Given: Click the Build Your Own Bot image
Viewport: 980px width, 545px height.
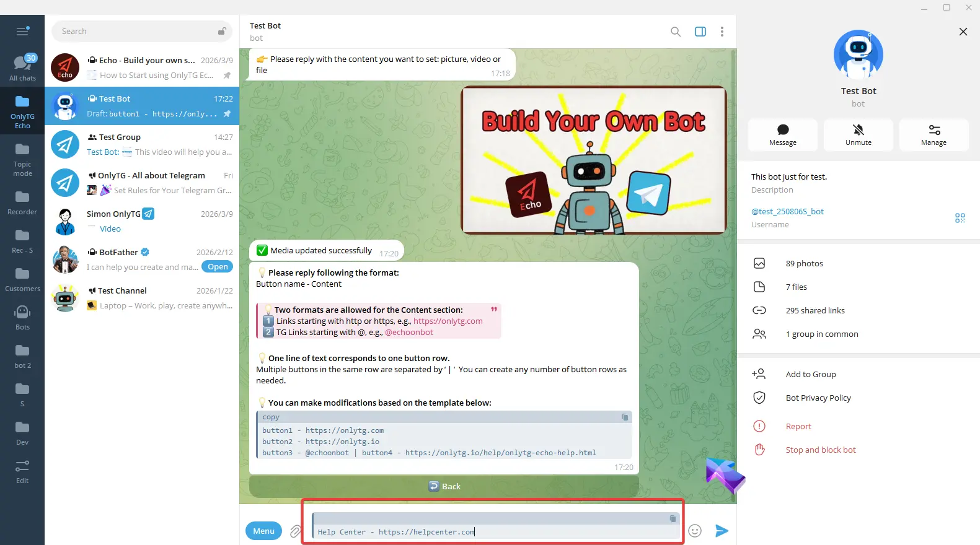Looking at the screenshot, I should tap(593, 160).
